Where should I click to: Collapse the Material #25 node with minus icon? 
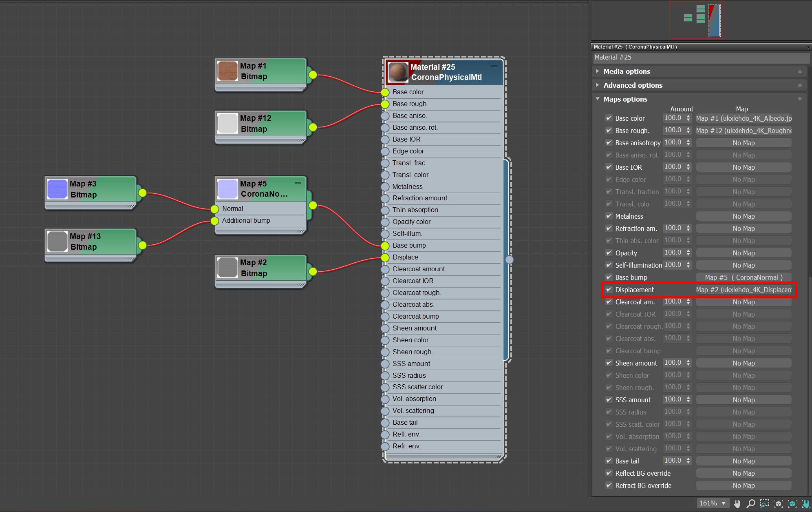point(494,67)
